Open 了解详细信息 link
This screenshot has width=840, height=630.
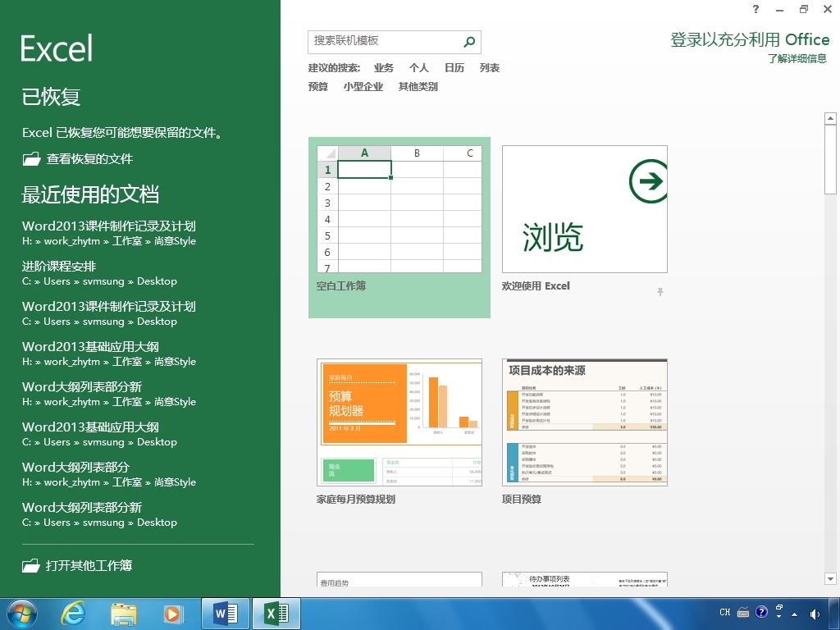[797, 59]
